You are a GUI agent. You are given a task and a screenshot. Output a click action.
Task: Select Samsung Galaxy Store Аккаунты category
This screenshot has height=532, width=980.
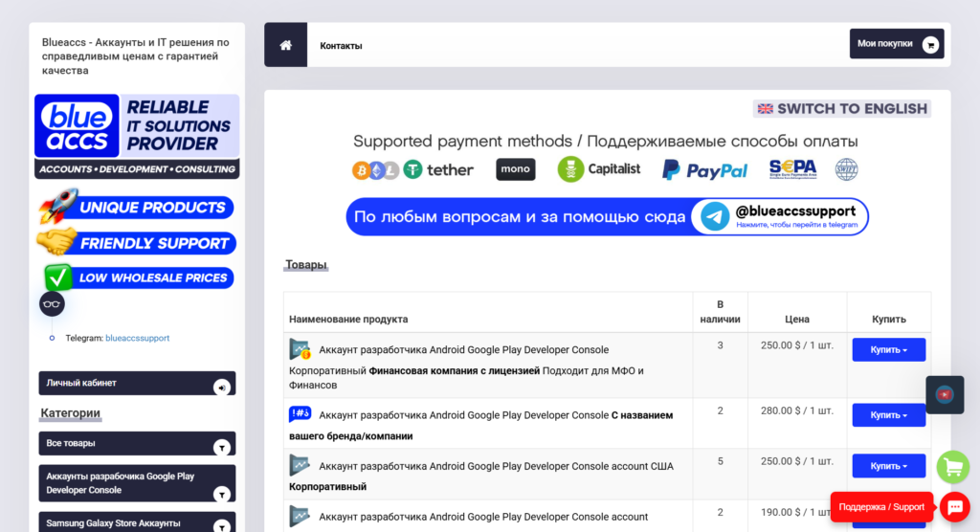pos(137,523)
